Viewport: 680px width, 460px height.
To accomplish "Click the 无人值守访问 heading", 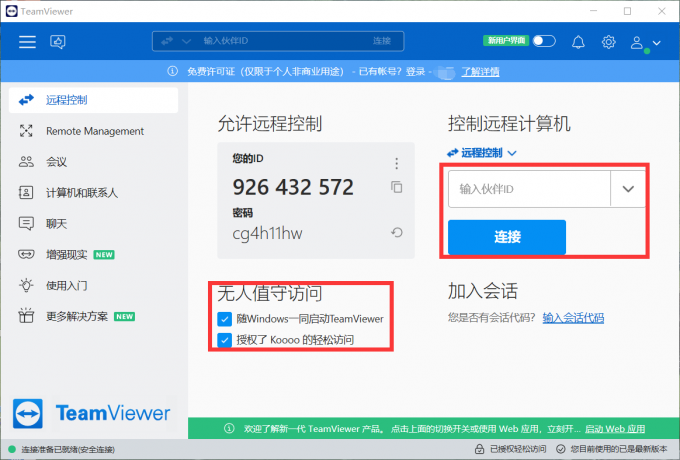I will click(x=270, y=293).
